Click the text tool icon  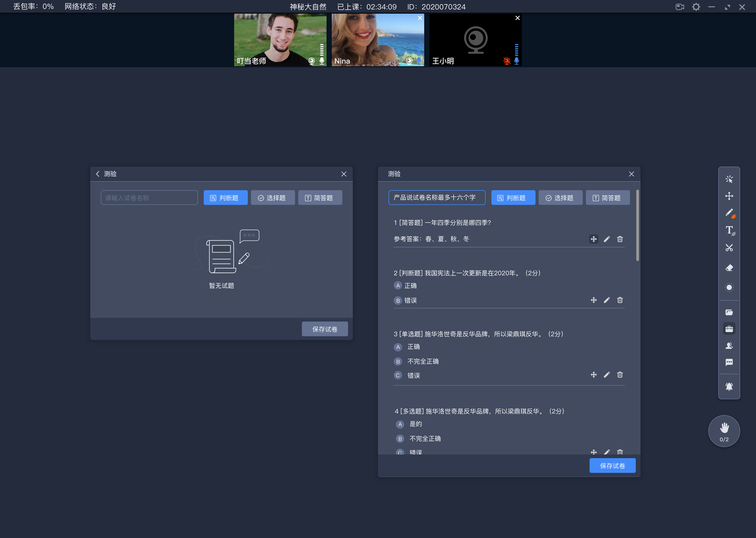pos(729,231)
